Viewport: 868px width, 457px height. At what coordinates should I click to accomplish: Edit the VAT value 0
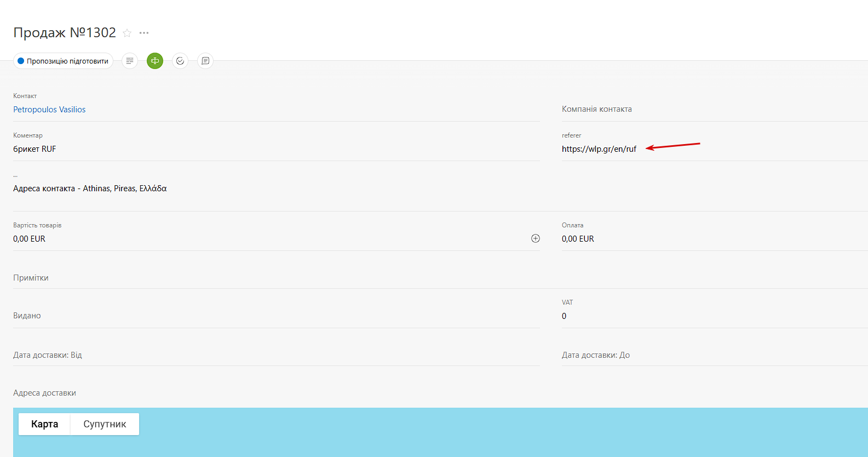(x=564, y=316)
